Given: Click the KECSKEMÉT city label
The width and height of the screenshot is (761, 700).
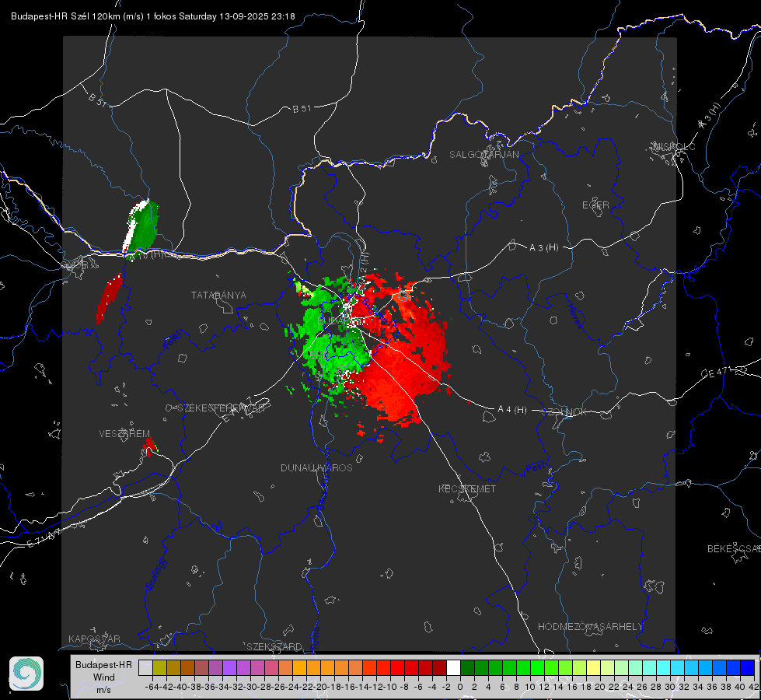Looking at the screenshot, I should [x=467, y=489].
